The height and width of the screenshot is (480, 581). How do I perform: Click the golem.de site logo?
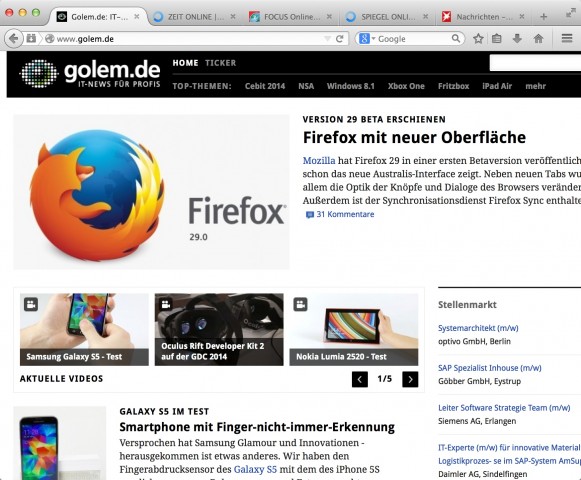tap(90, 74)
